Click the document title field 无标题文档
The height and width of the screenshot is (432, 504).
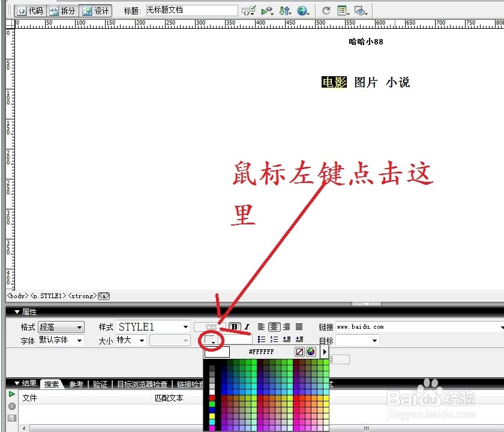point(192,10)
